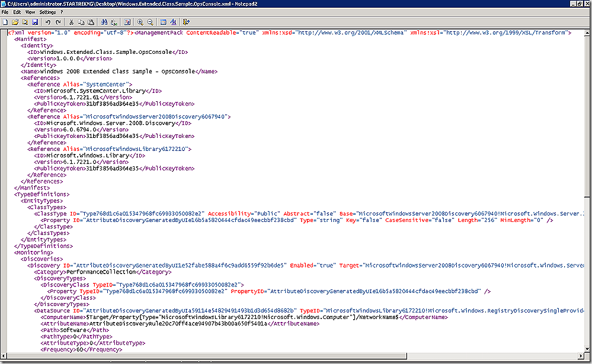Viewport: 592px width, 364px height.
Task: Open Find with the binoculars icon
Action: click(104, 22)
